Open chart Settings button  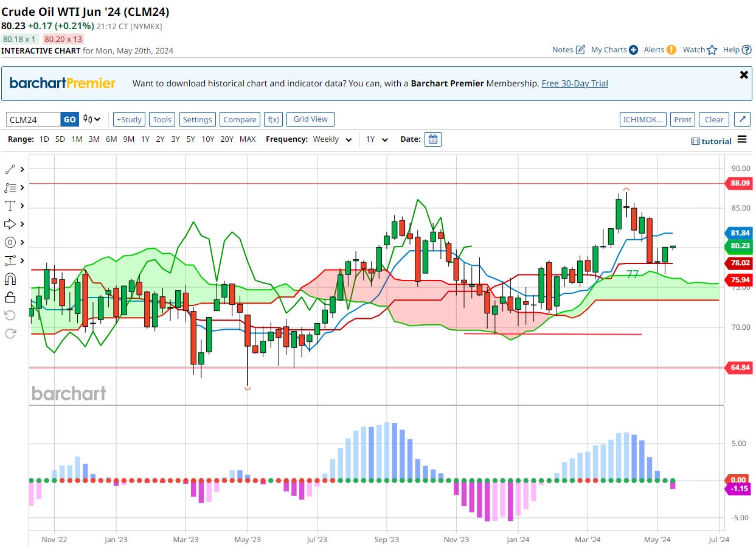(198, 119)
